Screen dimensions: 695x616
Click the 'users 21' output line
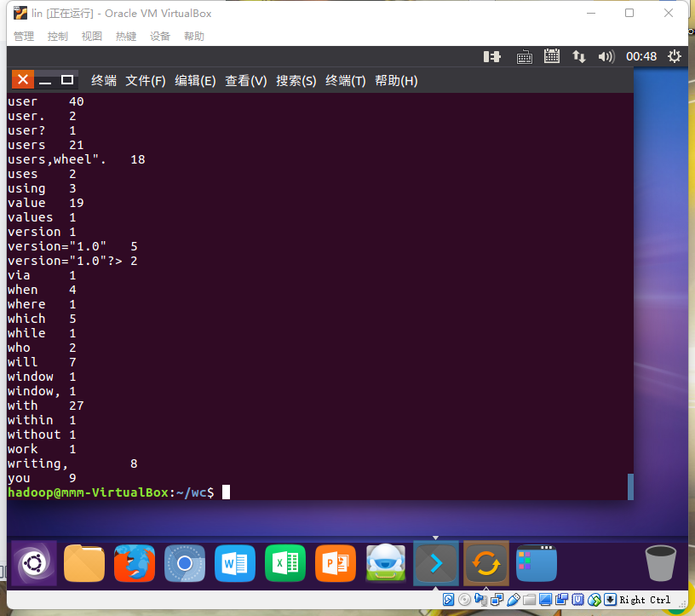[46, 145]
